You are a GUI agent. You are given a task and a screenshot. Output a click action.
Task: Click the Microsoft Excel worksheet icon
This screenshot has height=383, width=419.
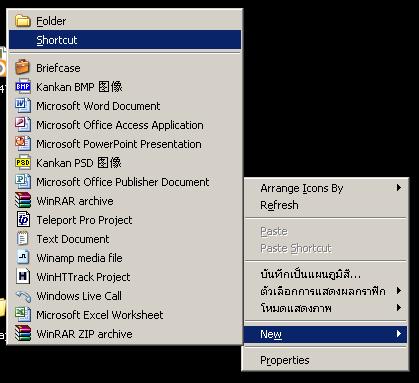[23, 315]
